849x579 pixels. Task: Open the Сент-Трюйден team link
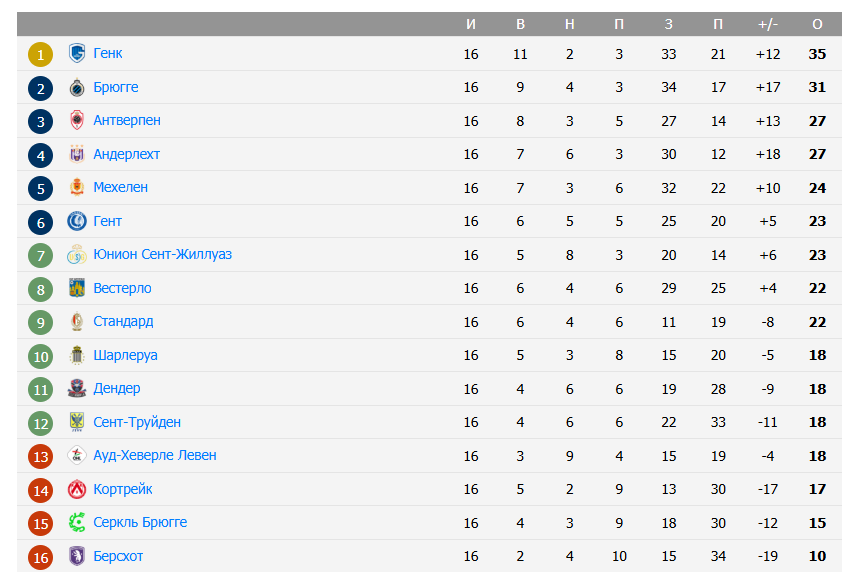point(137,423)
